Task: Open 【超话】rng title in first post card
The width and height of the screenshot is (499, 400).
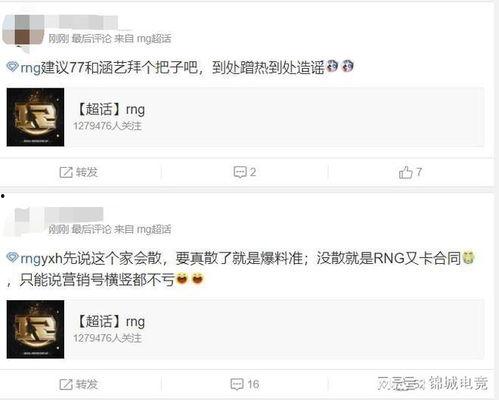Action: [x=110, y=110]
